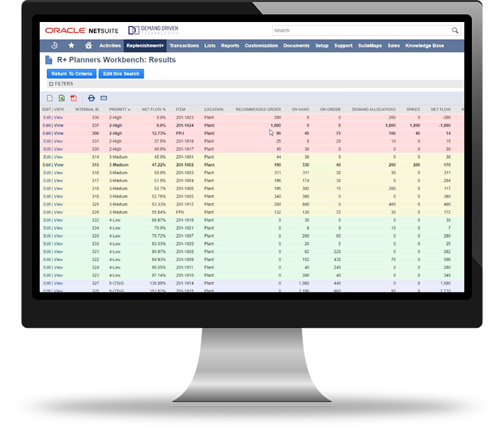Click the Oracle NetSuite logo
504x428 pixels.
(82, 30)
